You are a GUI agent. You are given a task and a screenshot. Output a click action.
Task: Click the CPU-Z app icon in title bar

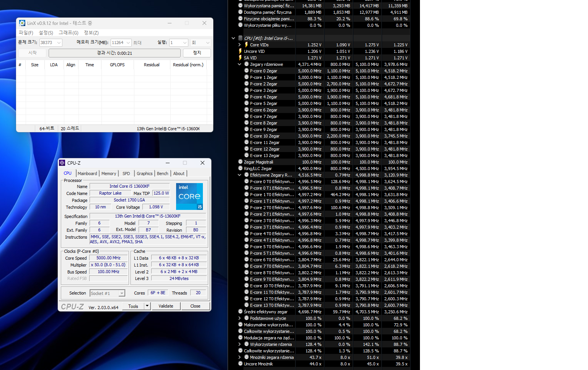[x=62, y=163]
